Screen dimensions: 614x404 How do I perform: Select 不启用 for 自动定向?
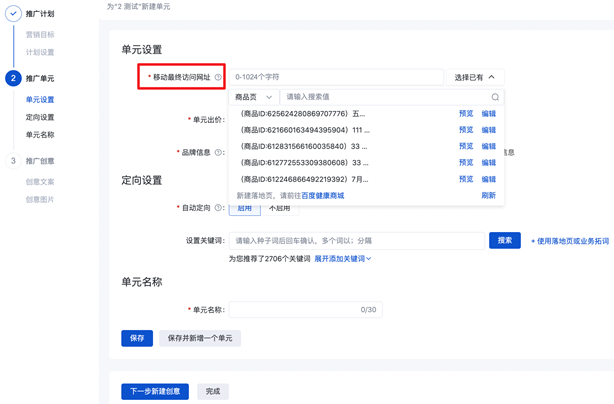279,208
